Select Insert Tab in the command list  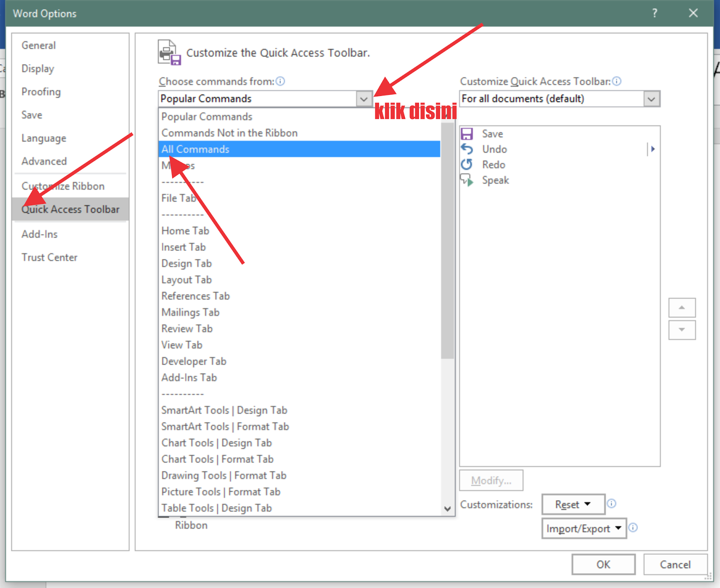(299, 247)
